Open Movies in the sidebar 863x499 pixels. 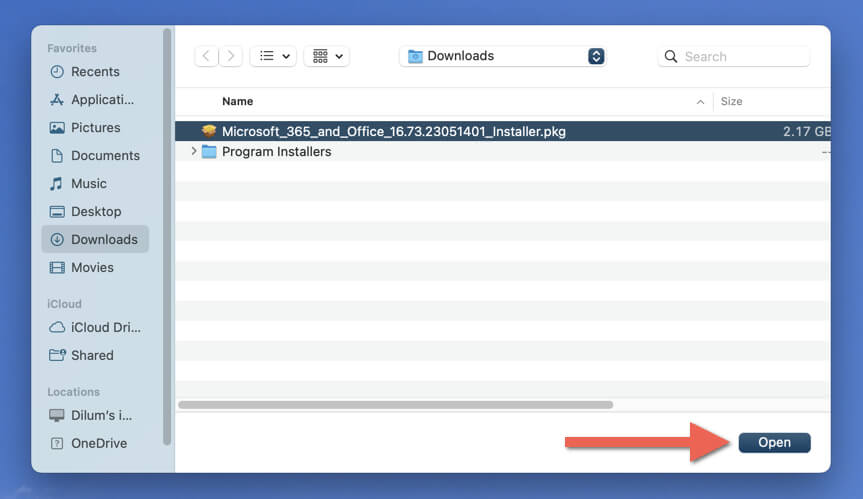coord(95,267)
